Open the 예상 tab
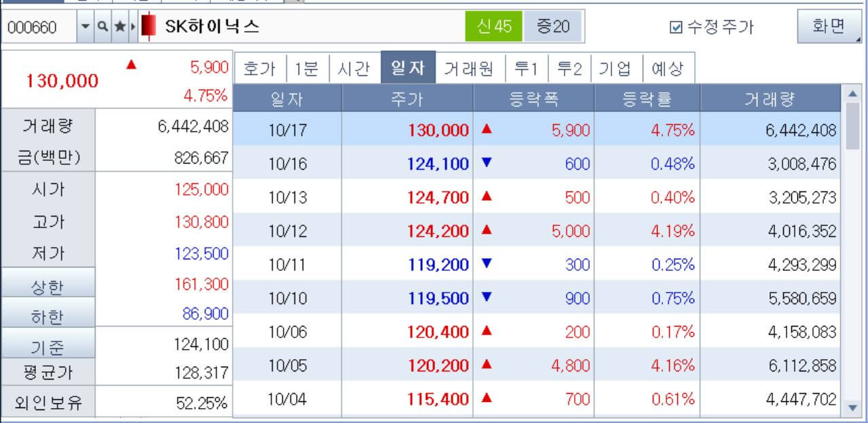 tap(668, 69)
